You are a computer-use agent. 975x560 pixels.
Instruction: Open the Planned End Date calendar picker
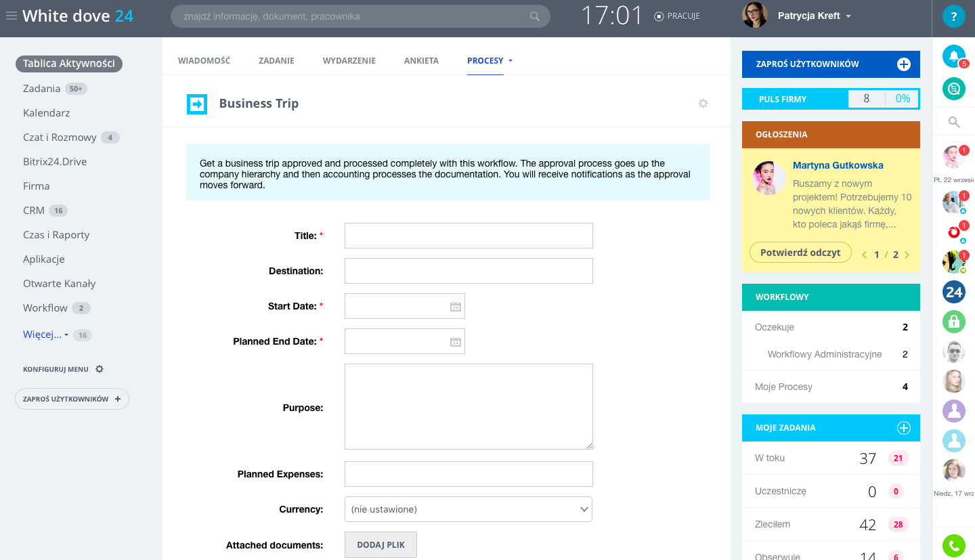click(x=456, y=342)
